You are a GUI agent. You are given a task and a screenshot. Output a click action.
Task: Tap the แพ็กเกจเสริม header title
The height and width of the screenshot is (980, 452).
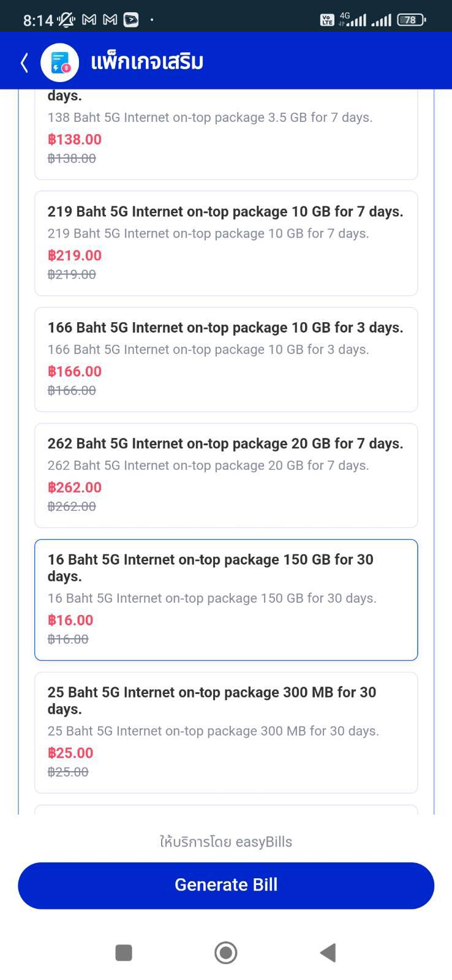(x=147, y=62)
